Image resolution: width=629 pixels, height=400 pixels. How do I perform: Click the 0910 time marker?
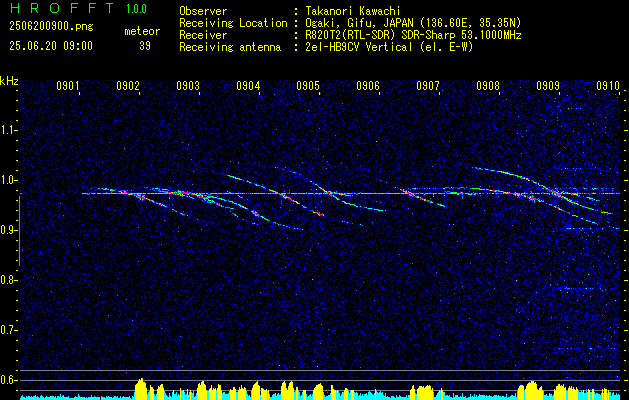(x=608, y=86)
